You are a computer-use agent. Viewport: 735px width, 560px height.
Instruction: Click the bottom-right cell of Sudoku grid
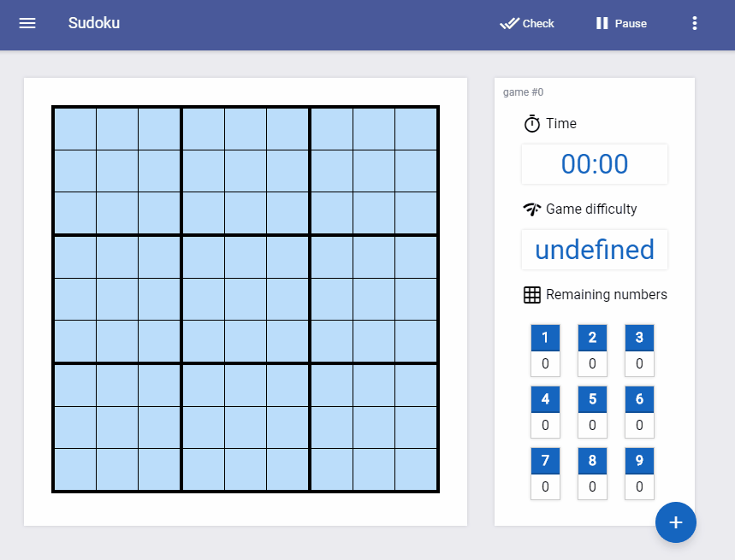click(416, 469)
